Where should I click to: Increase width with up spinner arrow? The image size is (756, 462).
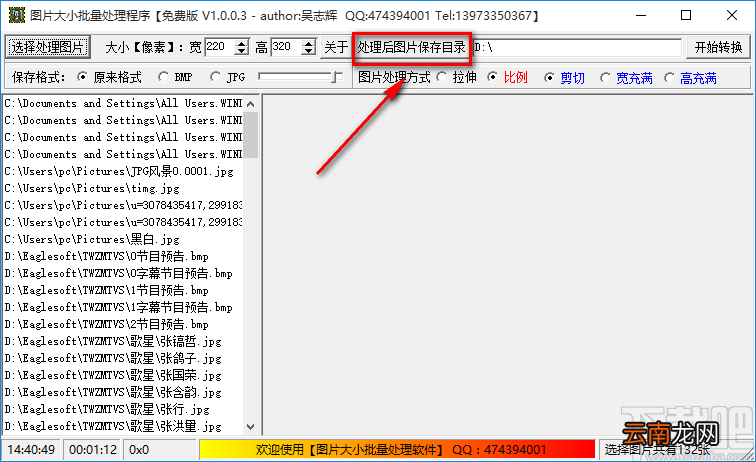point(242,43)
